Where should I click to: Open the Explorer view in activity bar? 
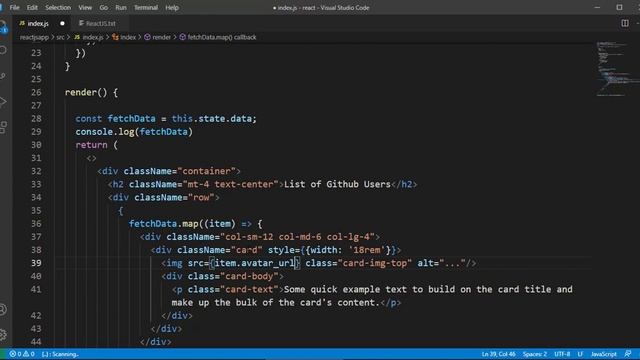(x=4, y=27)
